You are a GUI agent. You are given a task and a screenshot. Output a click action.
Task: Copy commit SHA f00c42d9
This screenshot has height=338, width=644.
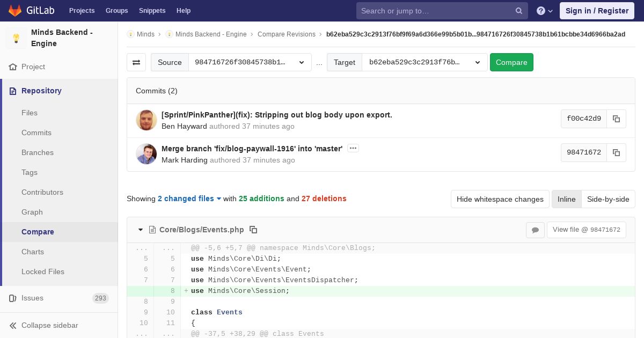(616, 119)
